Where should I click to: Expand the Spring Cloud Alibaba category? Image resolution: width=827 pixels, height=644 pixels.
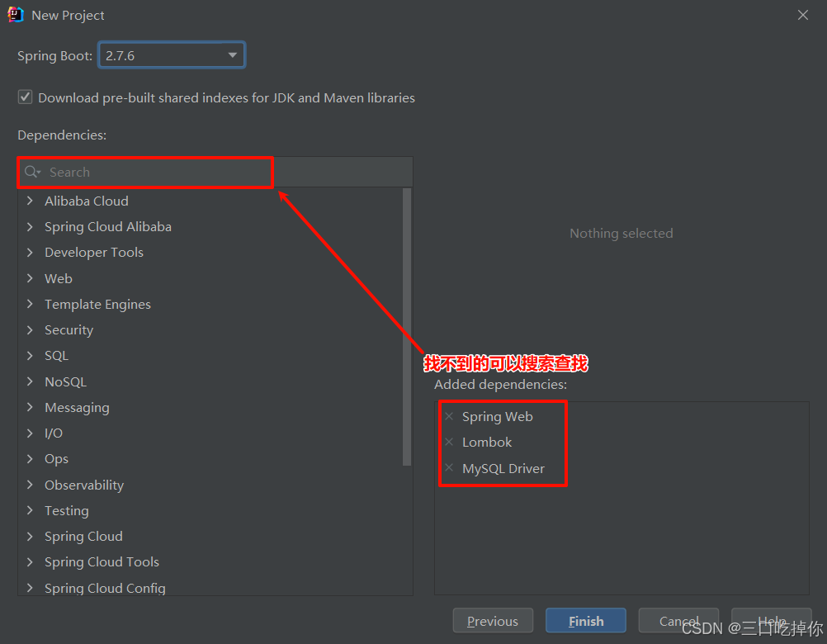(30, 227)
